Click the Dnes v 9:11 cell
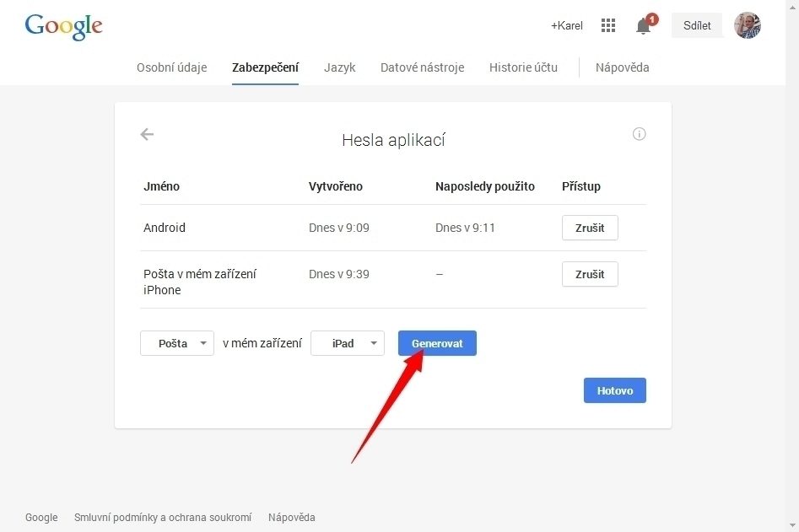 click(465, 228)
